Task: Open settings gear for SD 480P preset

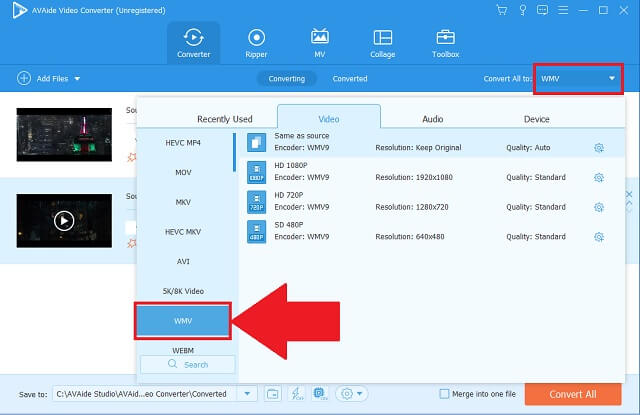Action: [x=599, y=237]
